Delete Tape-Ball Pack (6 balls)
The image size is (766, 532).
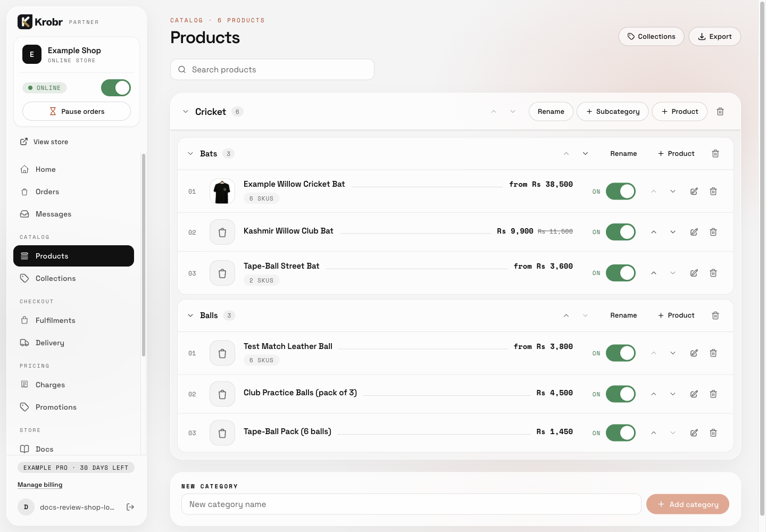point(713,433)
